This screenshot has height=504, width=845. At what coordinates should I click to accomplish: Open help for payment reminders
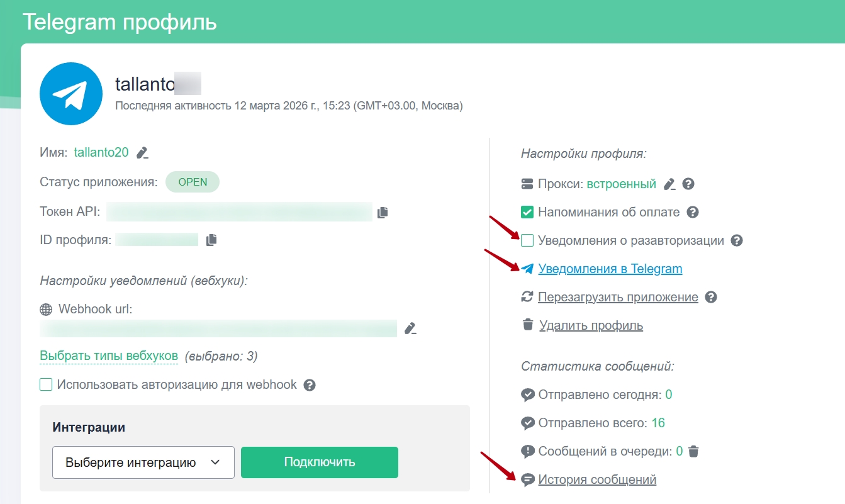point(693,212)
